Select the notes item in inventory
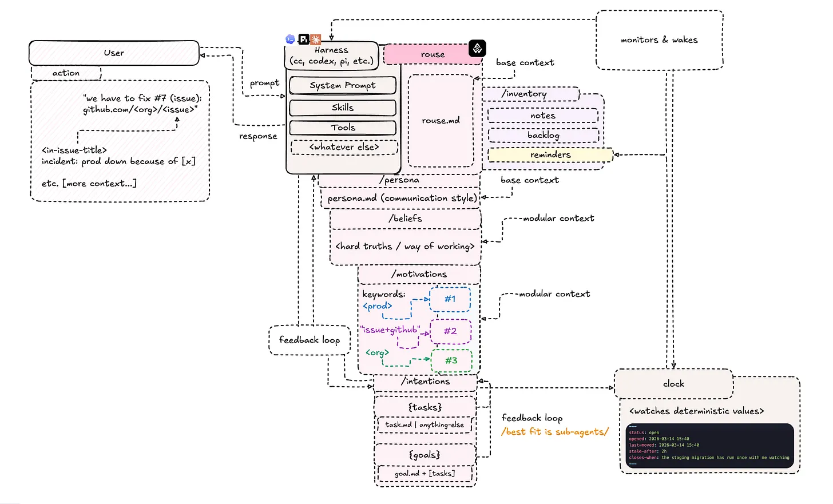 (x=542, y=116)
